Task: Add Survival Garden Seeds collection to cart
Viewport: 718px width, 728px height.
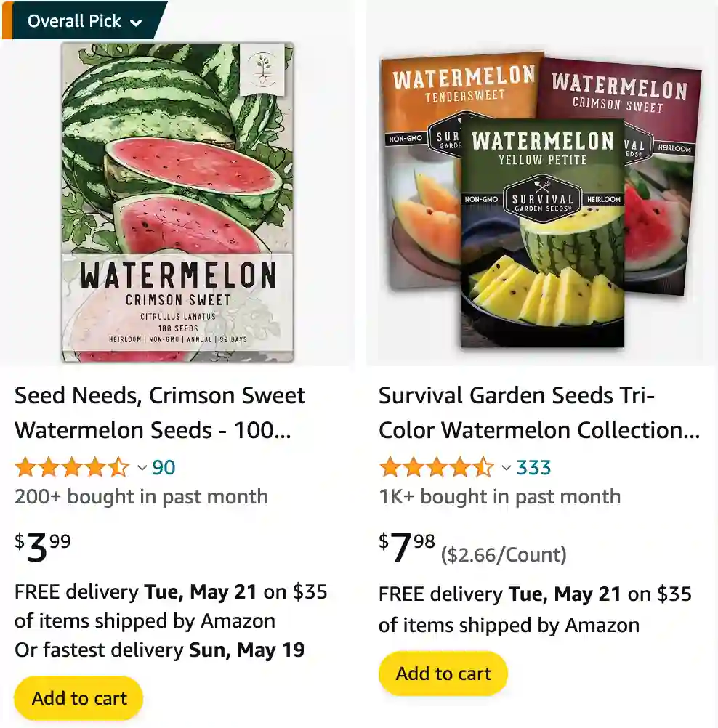Action: tap(443, 674)
